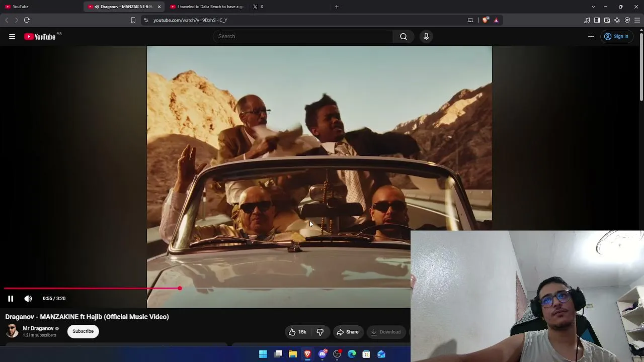Open the Brave playlist music icon
The height and width of the screenshot is (362, 644).
(587, 20)
